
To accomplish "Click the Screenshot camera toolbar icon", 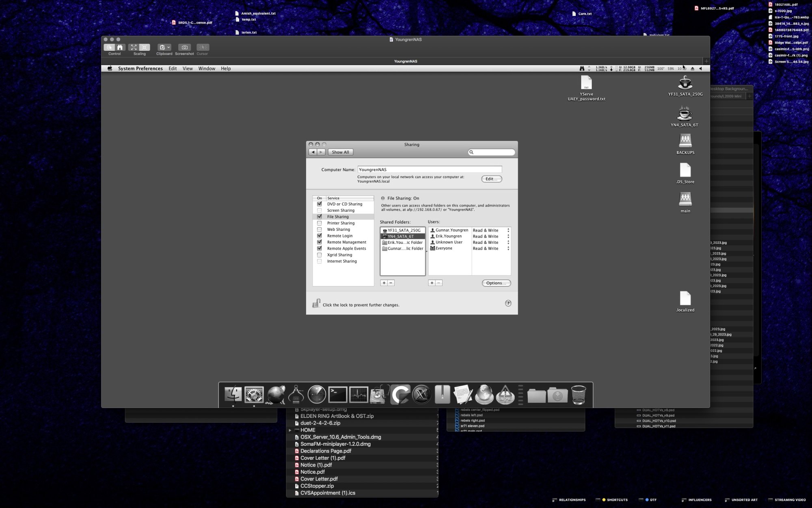I will (x=184, y=48).
